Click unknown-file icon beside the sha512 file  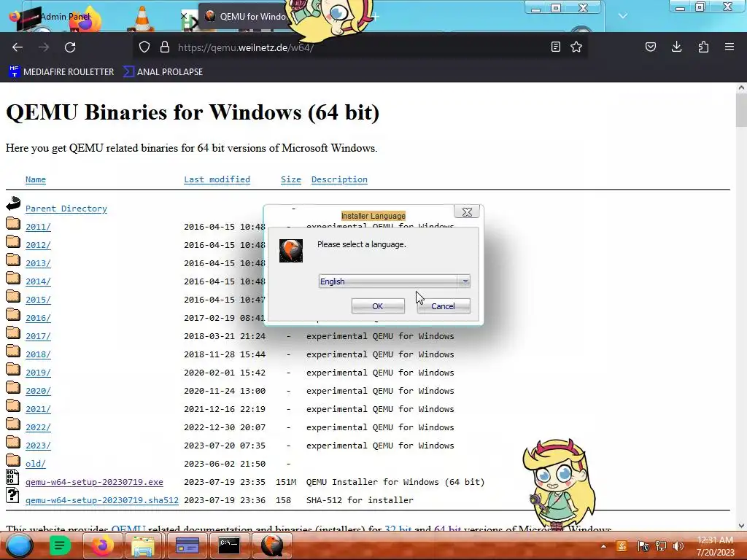(12, 495)
